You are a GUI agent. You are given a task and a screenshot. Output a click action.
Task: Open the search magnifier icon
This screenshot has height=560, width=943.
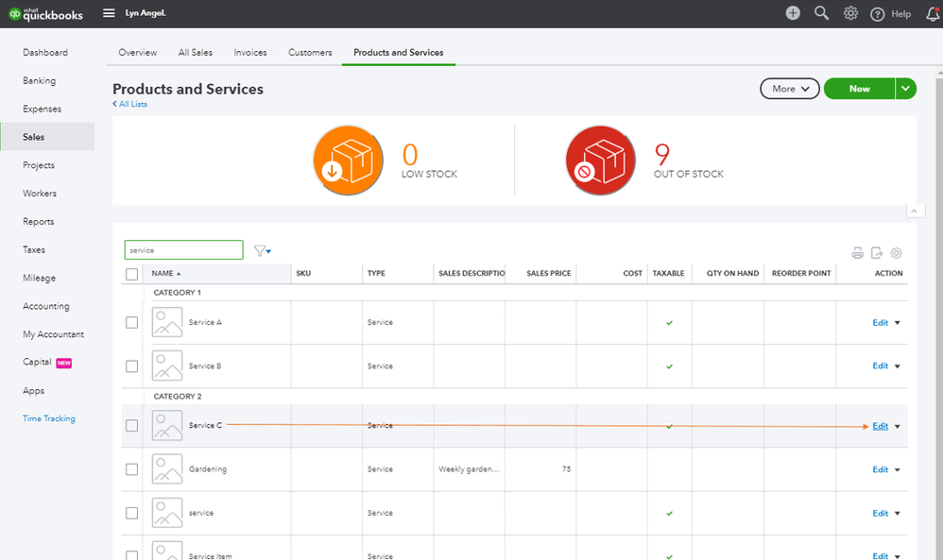[821, 13]
